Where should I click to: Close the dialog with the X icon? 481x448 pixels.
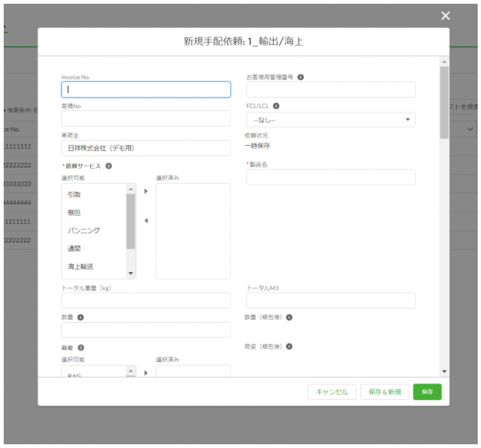click(x=445, y=15)
